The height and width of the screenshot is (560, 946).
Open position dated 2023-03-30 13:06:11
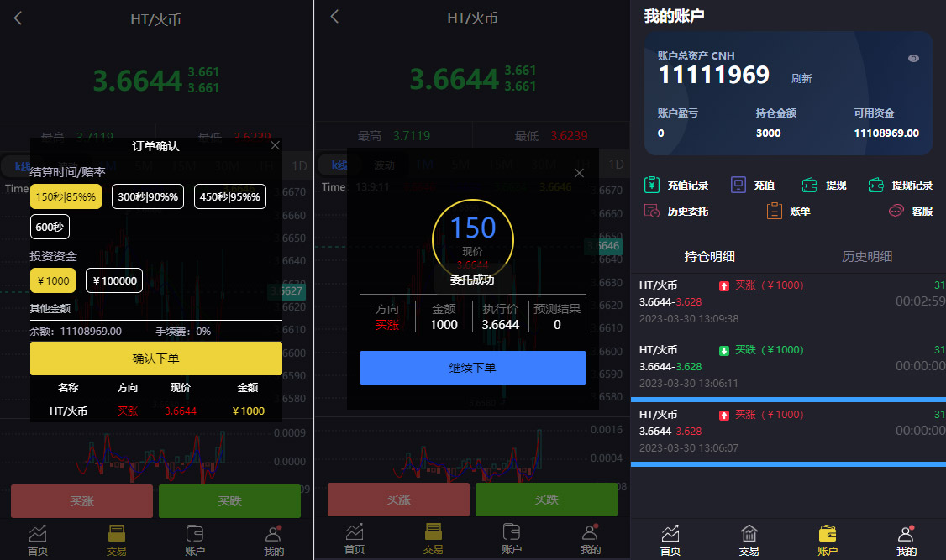789,366
